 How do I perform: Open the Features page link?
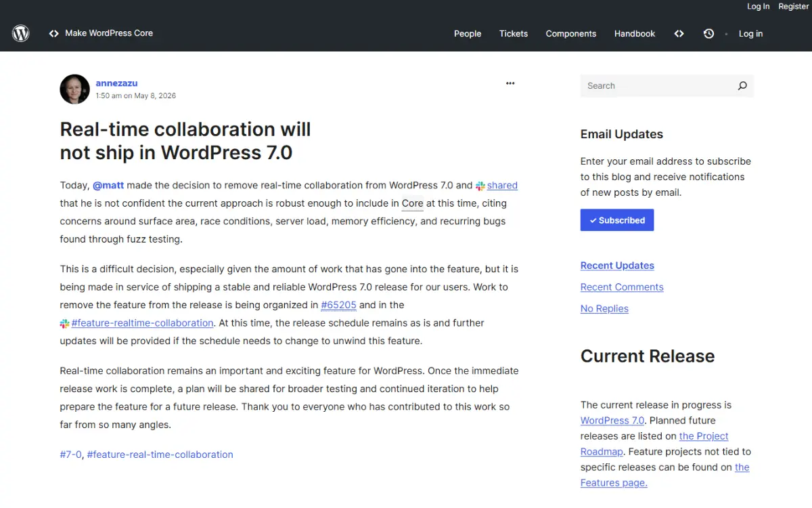pos(665,475)
